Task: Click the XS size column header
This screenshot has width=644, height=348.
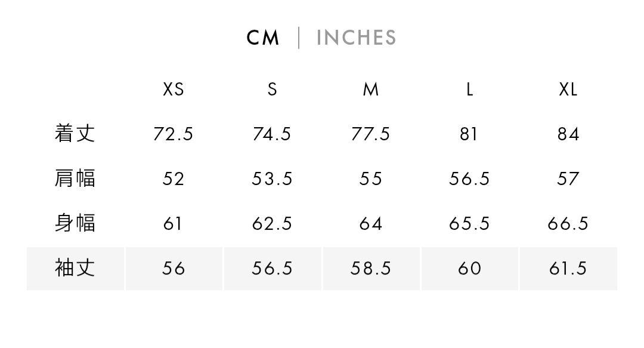Action: (x=174, y=90)
